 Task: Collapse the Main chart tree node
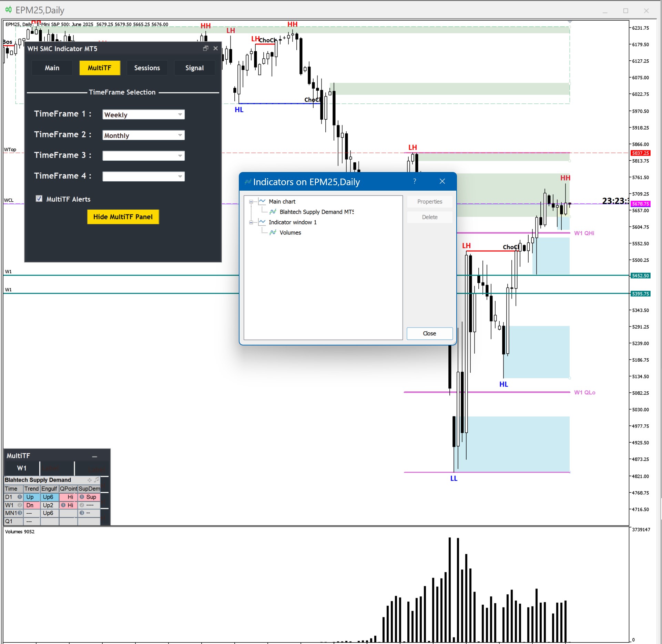tap(251, 202)
